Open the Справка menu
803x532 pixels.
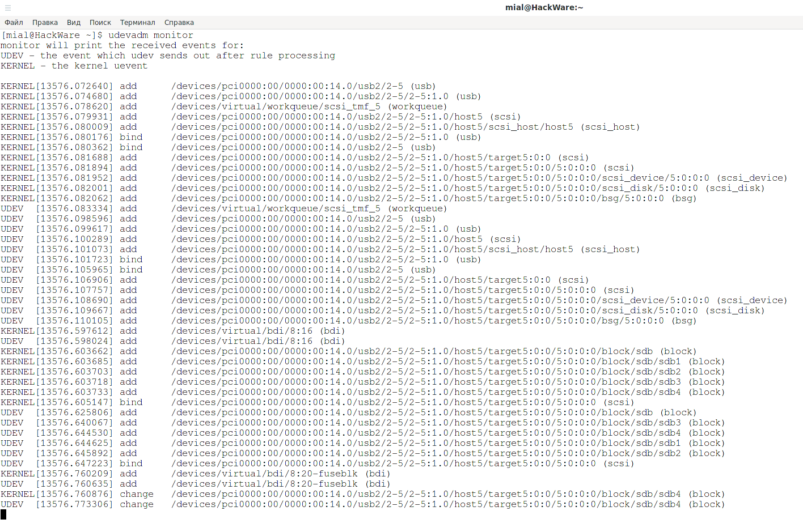click(x=179, y=23)
